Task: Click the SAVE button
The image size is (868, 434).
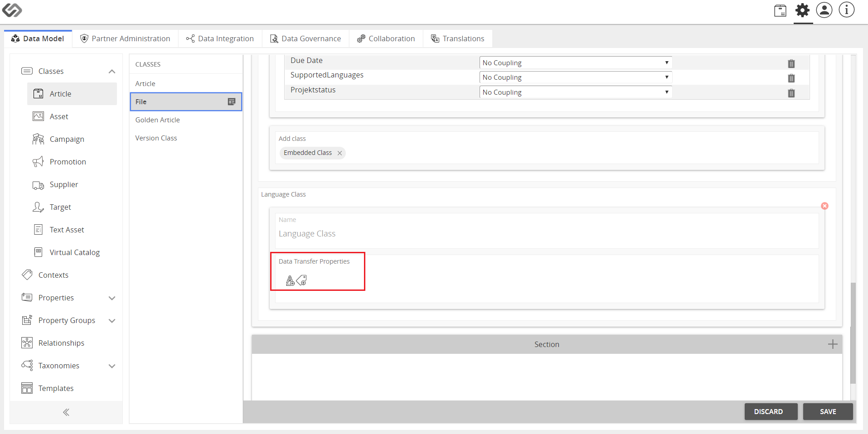Action: click(828, 412)
